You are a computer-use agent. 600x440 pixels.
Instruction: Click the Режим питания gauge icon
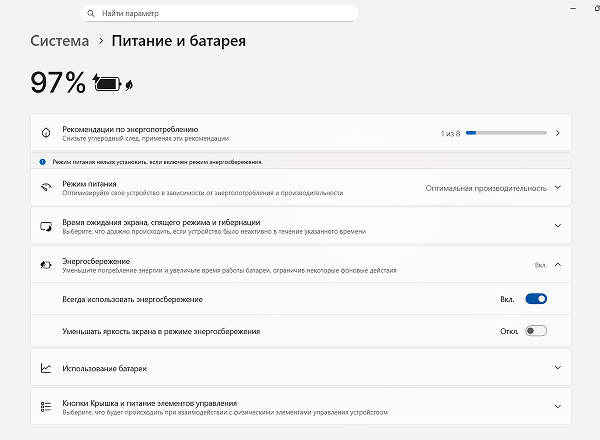pyautogui.click(x=45, y=188)
